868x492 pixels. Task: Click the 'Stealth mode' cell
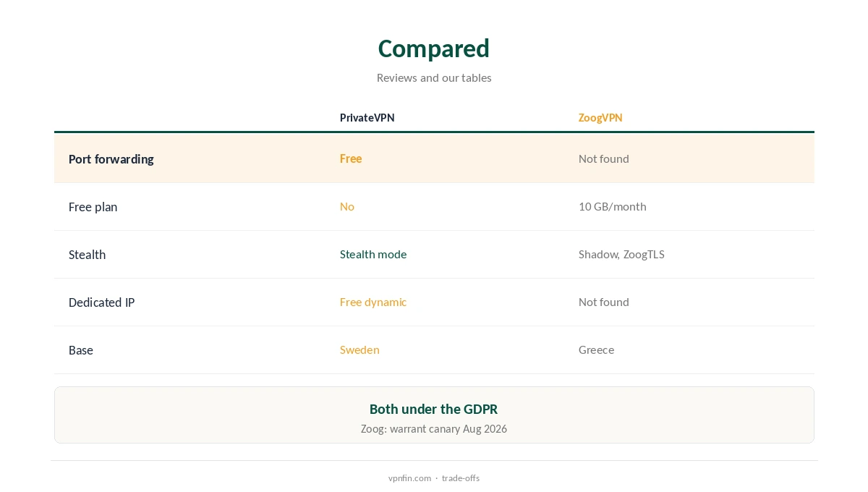coord(373,254)
